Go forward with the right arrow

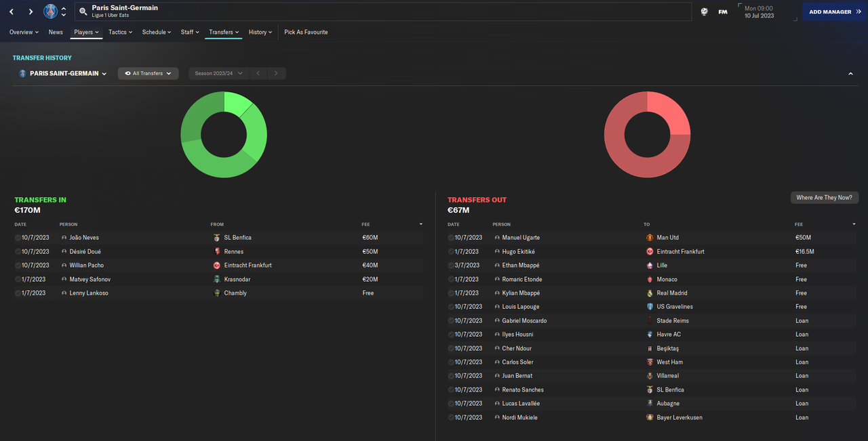coord(31,12)
